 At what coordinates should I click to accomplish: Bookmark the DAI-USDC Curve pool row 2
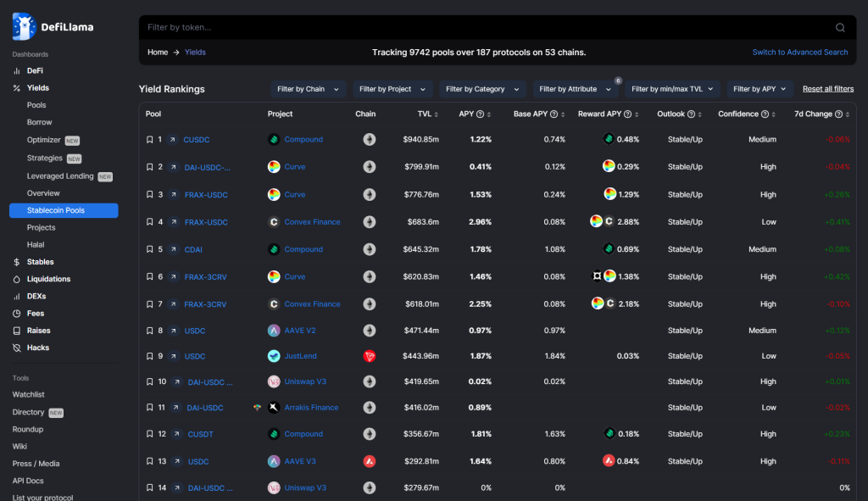pyautogui.click(x=149, y=167)
